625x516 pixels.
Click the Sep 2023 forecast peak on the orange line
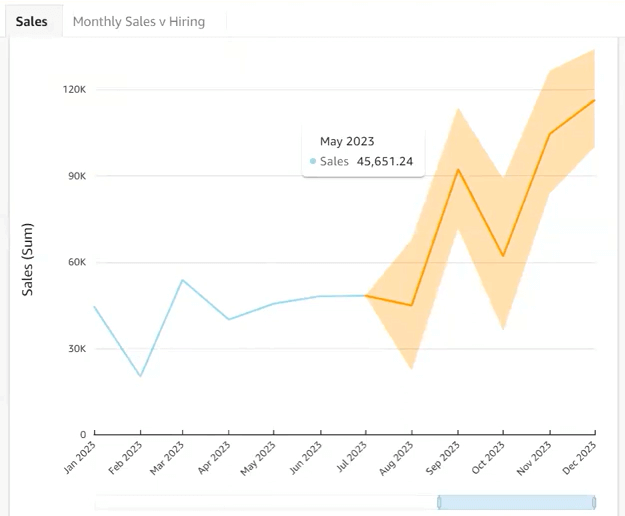(458, 170)
